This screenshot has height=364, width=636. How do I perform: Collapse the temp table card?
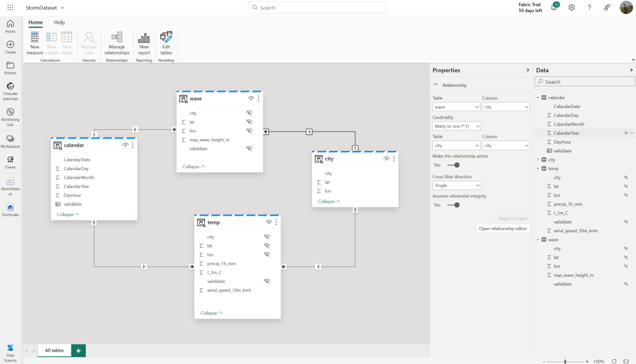click(x=211, y=313)
